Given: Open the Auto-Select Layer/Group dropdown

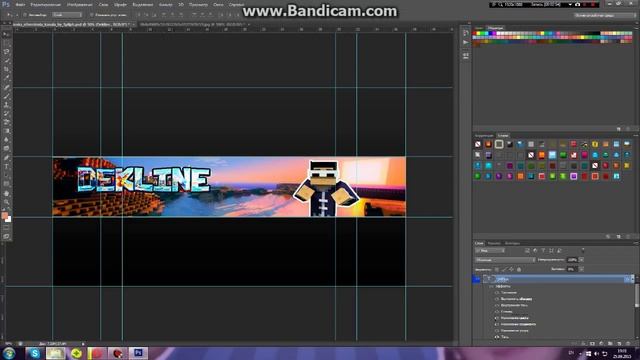Looking at the screenshot, I should coord(67,15).
